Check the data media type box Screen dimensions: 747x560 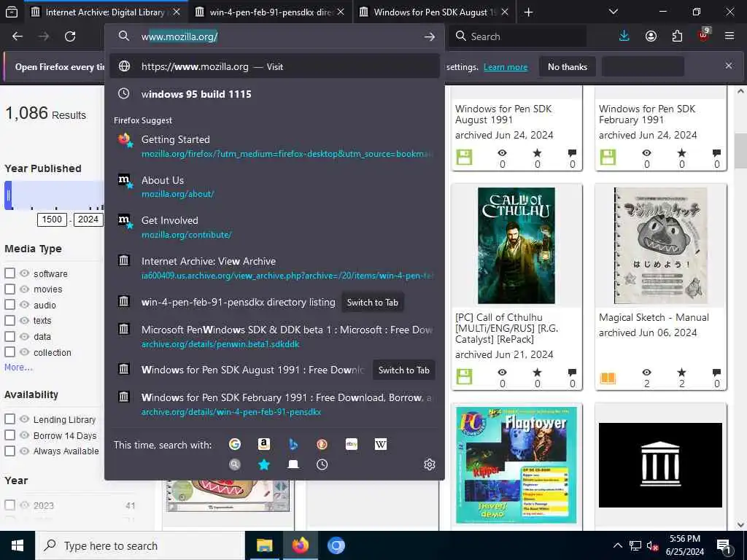click(9, 336)
